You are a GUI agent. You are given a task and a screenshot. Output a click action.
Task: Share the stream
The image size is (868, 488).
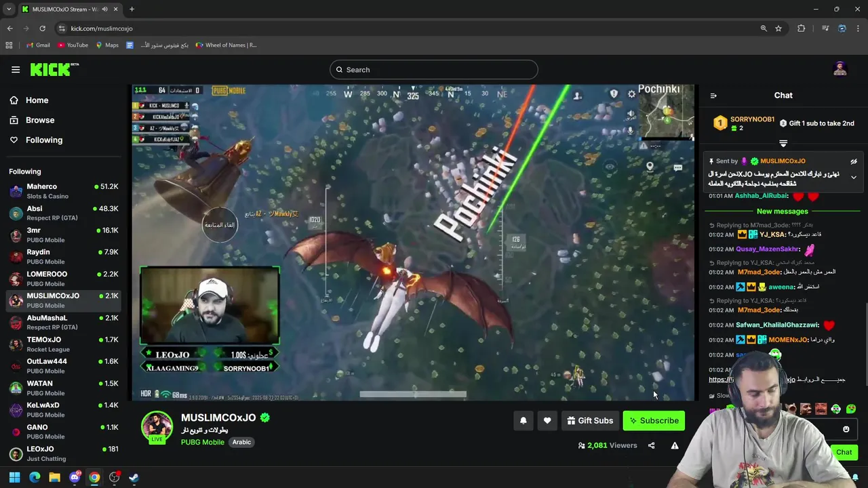click(651, 445)
